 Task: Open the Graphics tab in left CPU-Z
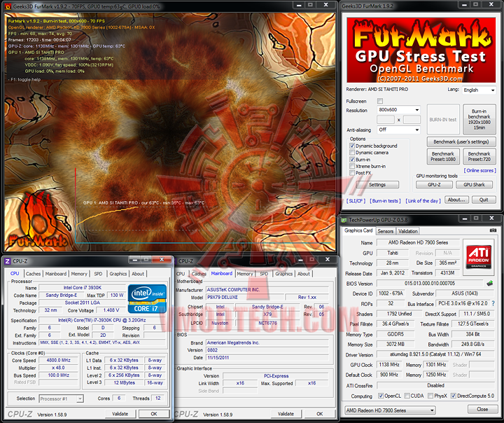coord(118,274)
